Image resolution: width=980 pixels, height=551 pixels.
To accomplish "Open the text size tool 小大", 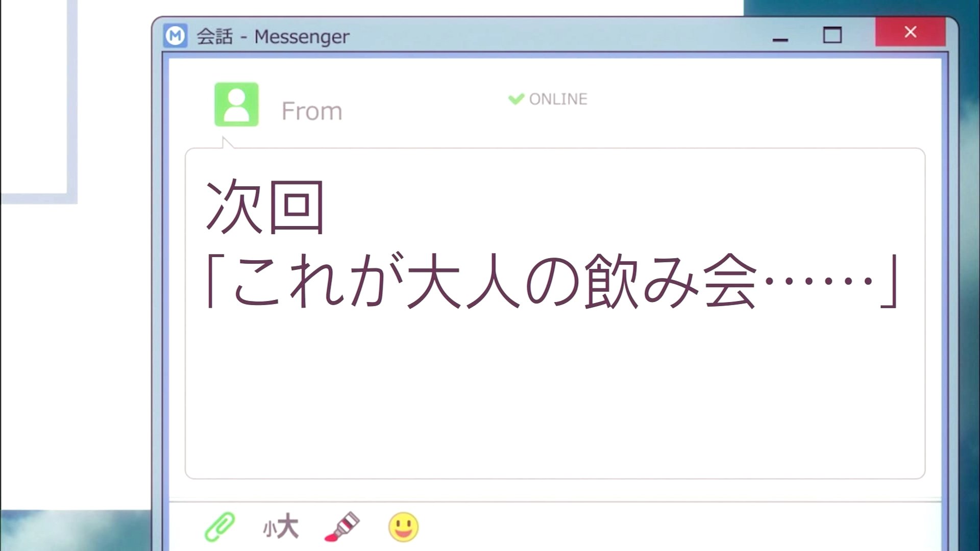I will tap(281, 527).
